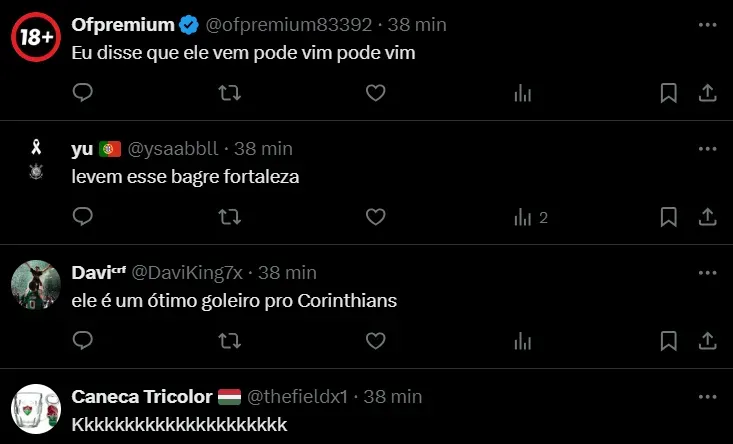
Task: Open more options on yu's tweet
Action: point(707,148)
